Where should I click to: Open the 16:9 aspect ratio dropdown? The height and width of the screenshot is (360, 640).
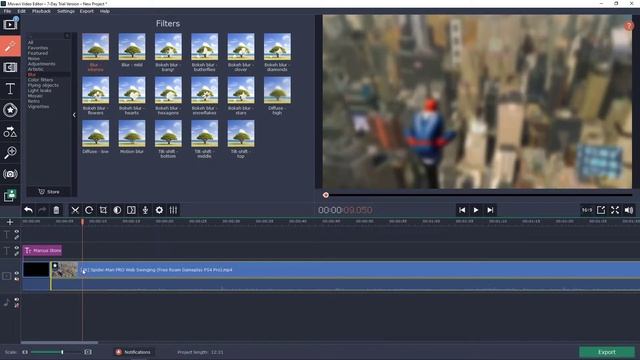[587, 210]
